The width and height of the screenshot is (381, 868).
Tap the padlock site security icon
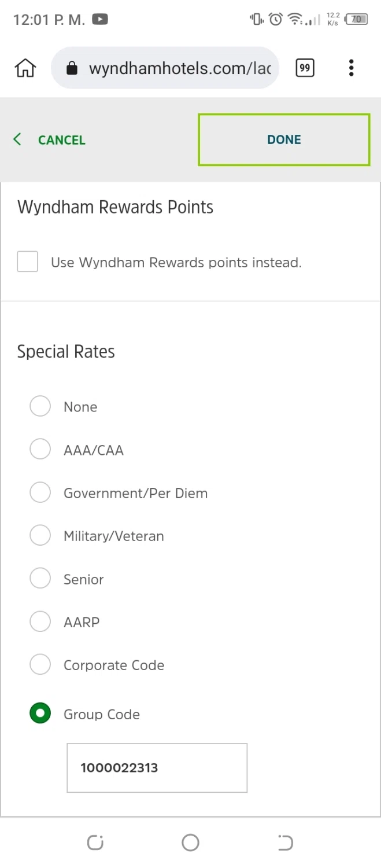click(72, 69)
